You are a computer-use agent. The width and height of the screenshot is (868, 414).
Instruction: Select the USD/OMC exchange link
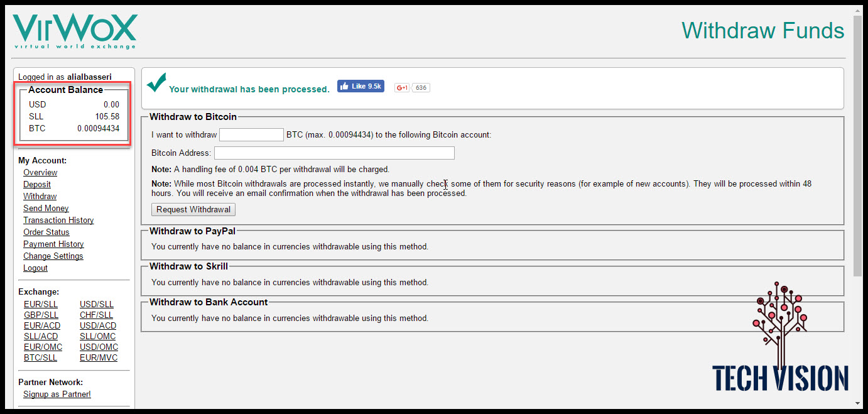click(x=99, y=347)
